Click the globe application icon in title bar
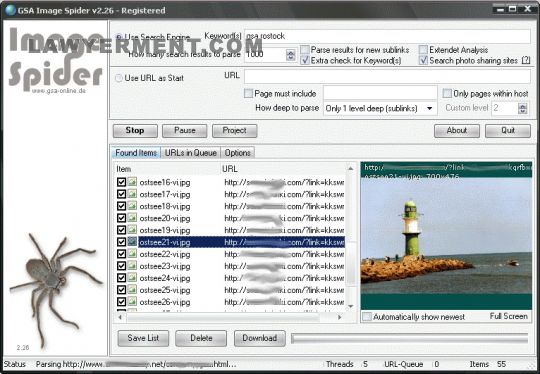Screen dimensions: 540x374 [11, 10]
